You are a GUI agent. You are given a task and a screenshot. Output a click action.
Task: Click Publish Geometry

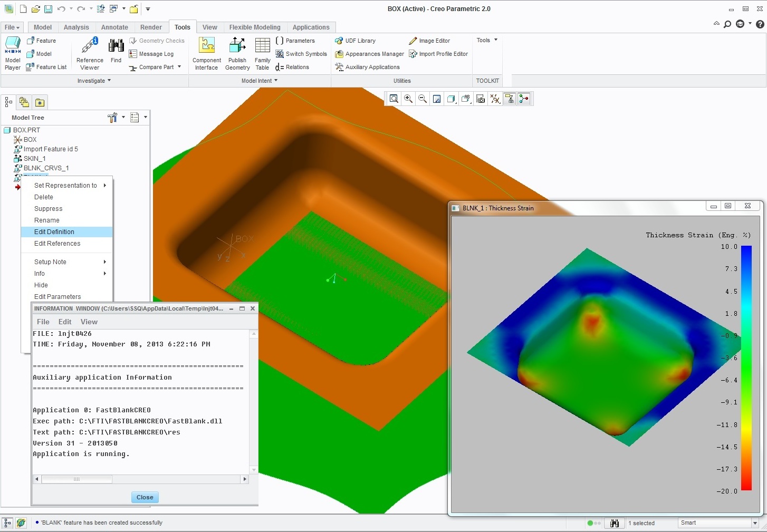tap(237, 54)
